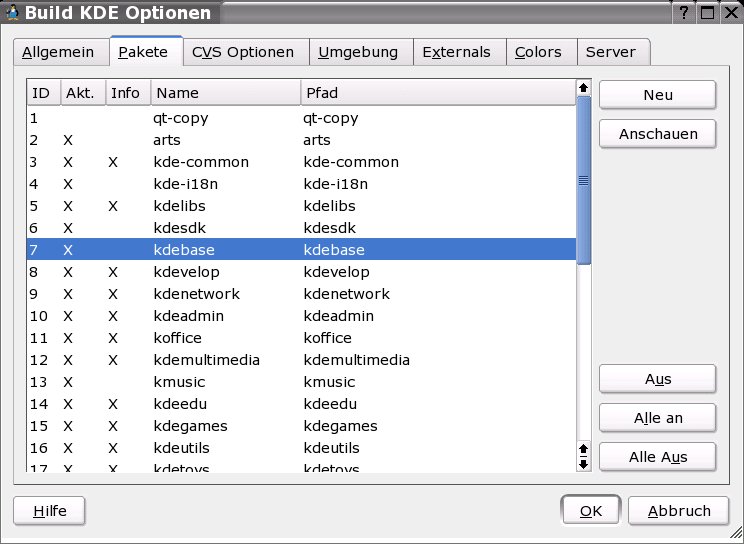Click the Info X mark for kdelibs
This screenshot has height=544, width=744.
pos(112,206)
